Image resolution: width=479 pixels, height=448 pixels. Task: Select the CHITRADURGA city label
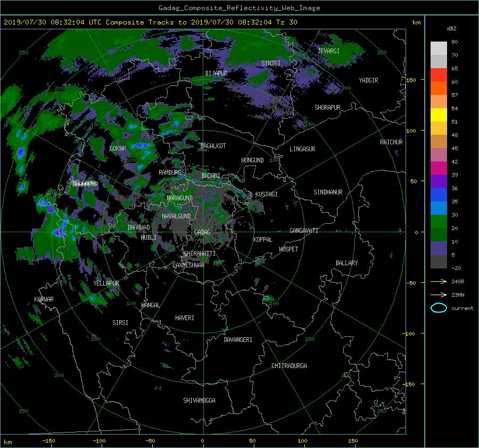point(290,366)
